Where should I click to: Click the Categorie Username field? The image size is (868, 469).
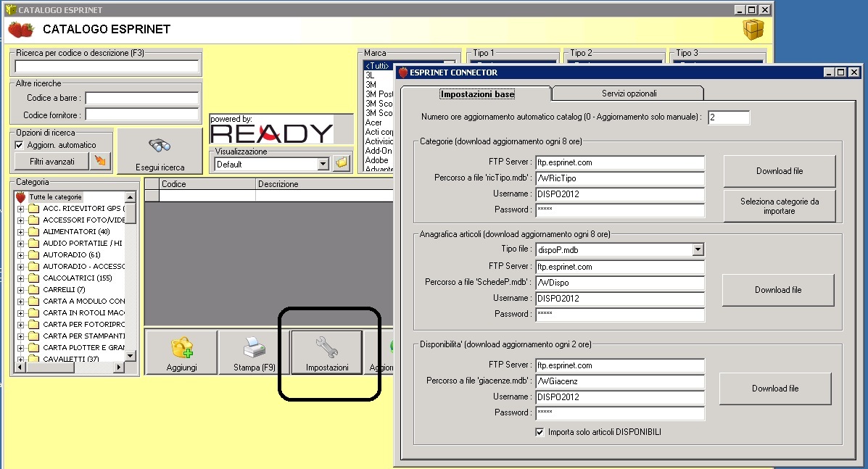(620, 194)
